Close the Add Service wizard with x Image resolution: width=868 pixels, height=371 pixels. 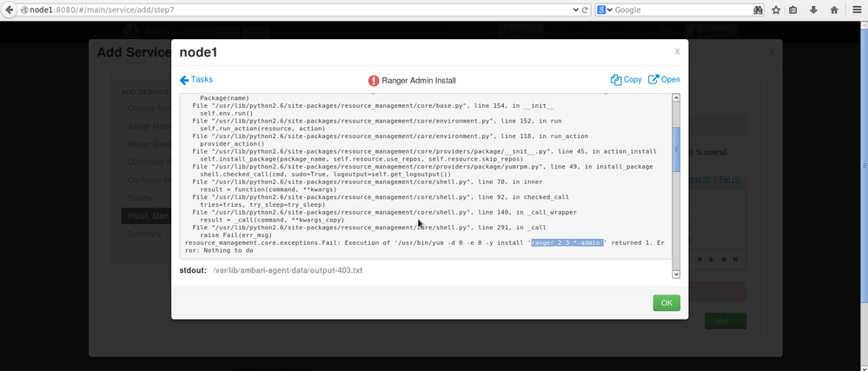click(772, 51)
